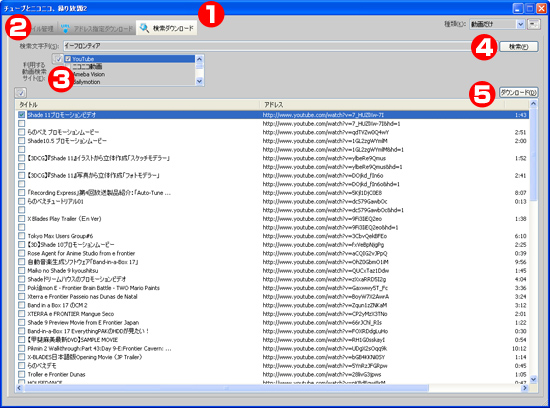Check the Tokyo Max Users Group#6 checkbox
The image size is (550, 408).
tap(22, 236)
